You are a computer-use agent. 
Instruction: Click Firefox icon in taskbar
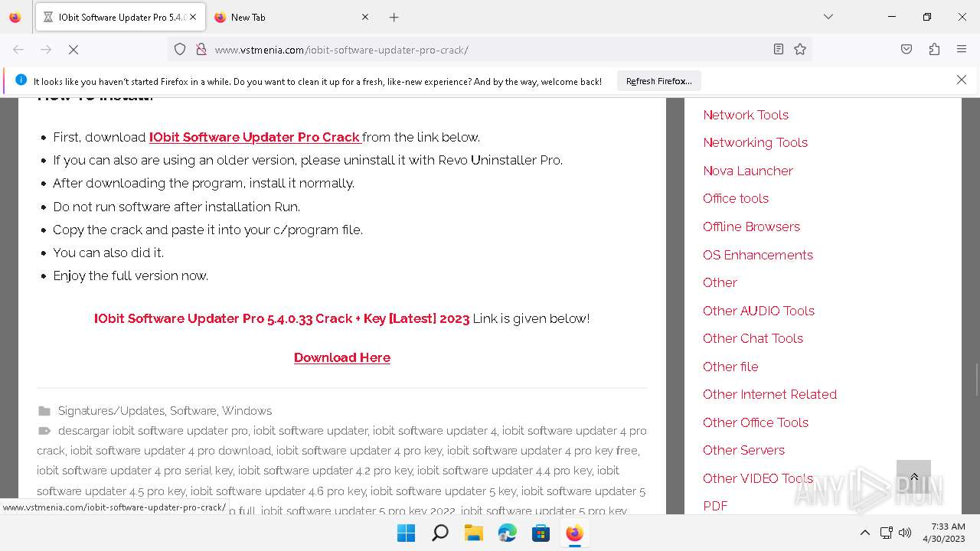pyautogui.click(x=575, y=533)
